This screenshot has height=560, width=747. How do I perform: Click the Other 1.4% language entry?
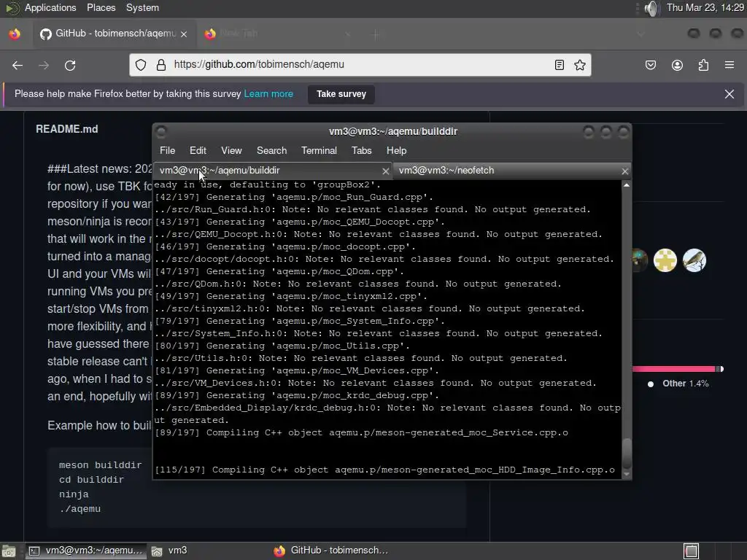pyautogui.click(x=679, y=384)
